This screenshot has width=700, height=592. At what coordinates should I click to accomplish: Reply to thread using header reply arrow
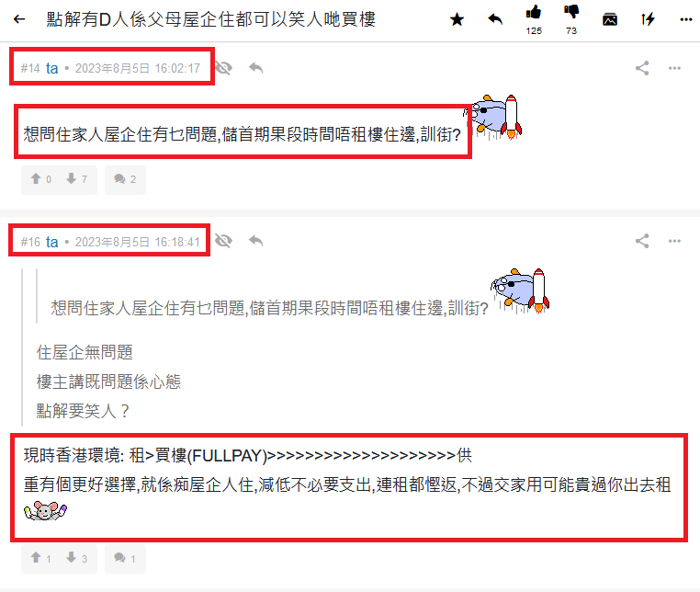495,19
